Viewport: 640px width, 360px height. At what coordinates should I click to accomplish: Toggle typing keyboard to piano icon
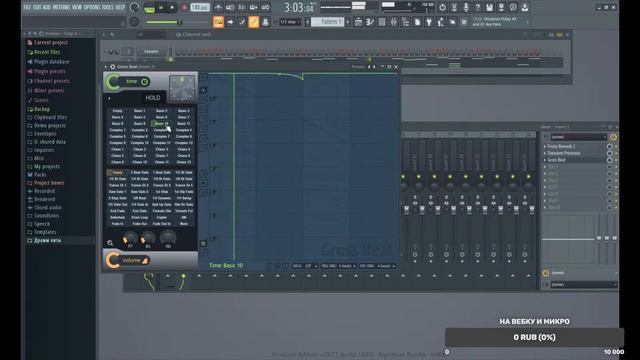coord(218,22)
